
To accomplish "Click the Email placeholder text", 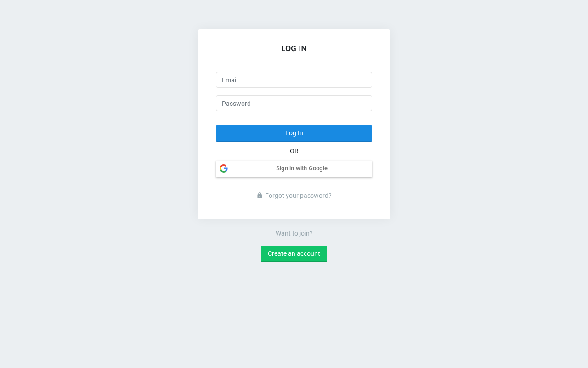I will click(x=230, y=80).
